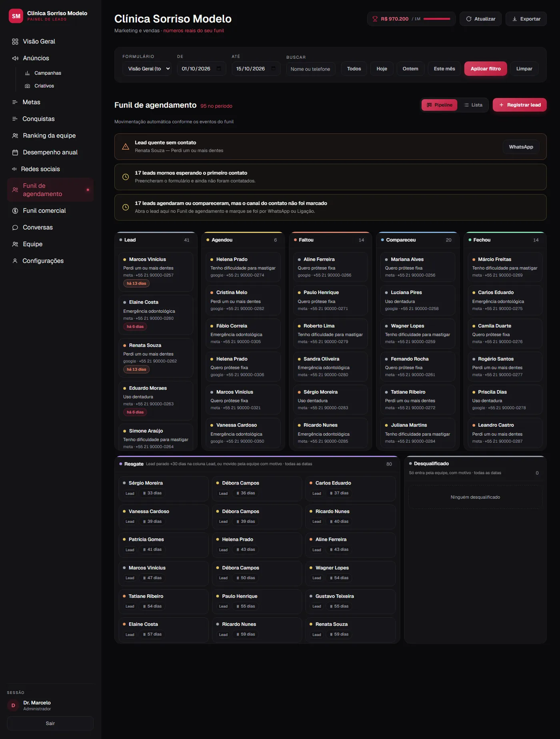This screenshot has width=560, height=739.
Task: Click the warning triangle on the Lead quente alert
Action: [x=126, y=146]
